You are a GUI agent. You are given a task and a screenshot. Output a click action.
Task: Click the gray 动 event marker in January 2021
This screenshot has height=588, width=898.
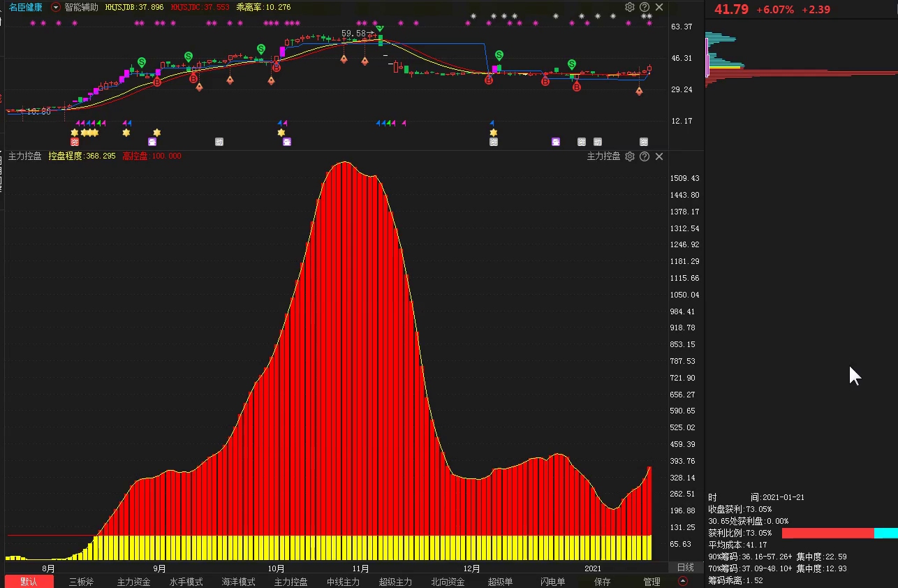[x=598, y=142]
